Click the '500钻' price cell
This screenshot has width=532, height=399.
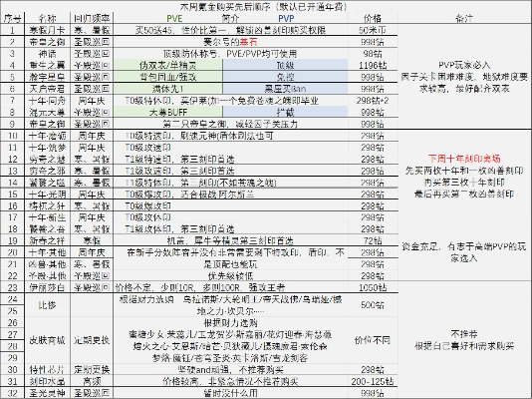[373, 305]
